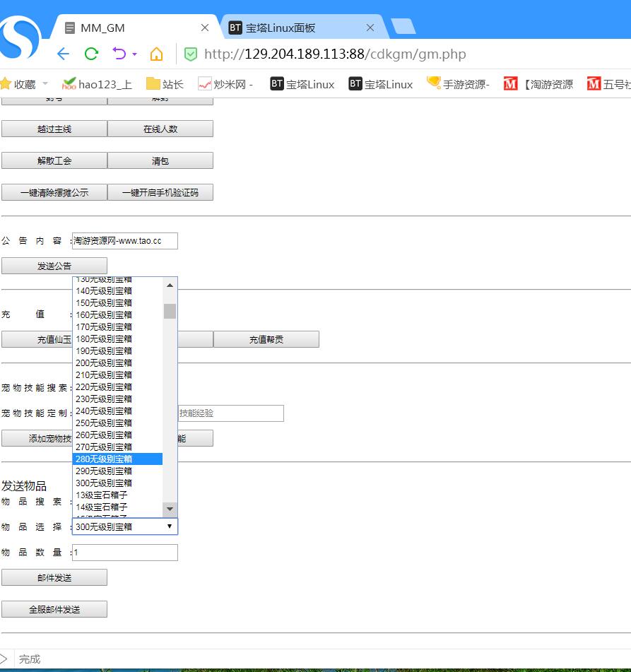Click the purple undo/restore arrow icon
The height and width of the screenshot is (672, 631).
(119, 54)
